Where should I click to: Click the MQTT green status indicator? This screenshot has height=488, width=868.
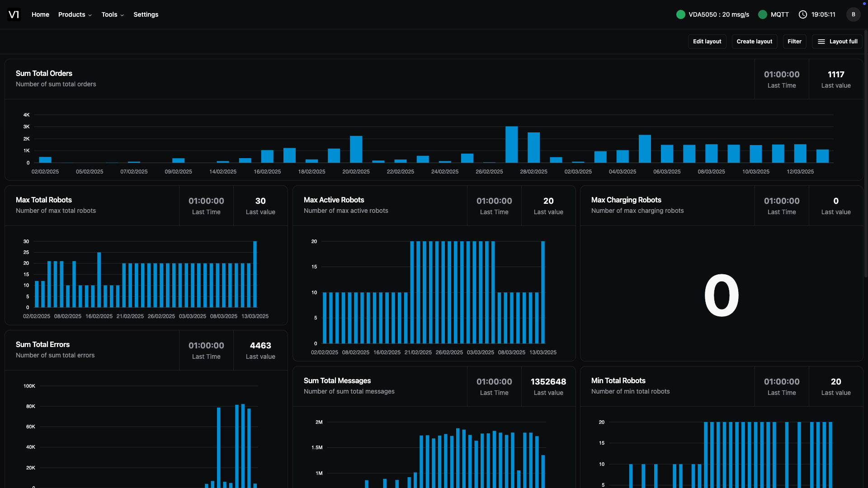coord(763,14)
